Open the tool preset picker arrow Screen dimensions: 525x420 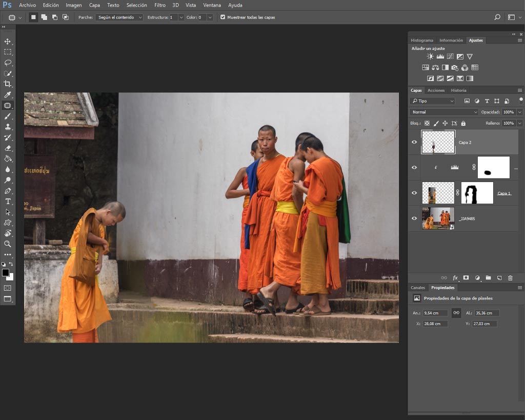(20, 17)
